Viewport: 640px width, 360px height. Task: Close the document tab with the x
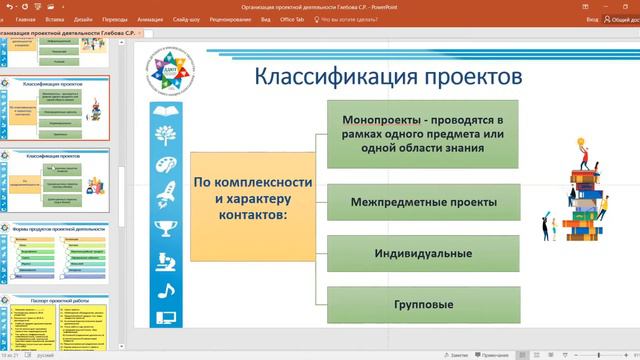tap(140, 33)
